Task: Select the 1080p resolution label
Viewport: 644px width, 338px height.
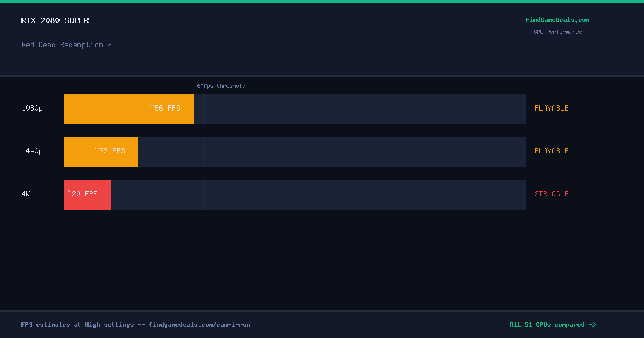Action: tap(32, 108)
